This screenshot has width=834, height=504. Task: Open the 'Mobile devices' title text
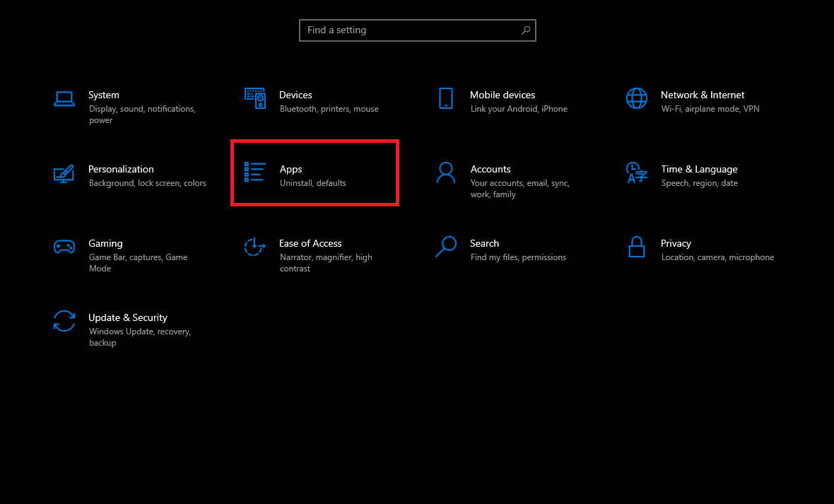(x=503, y=95)
